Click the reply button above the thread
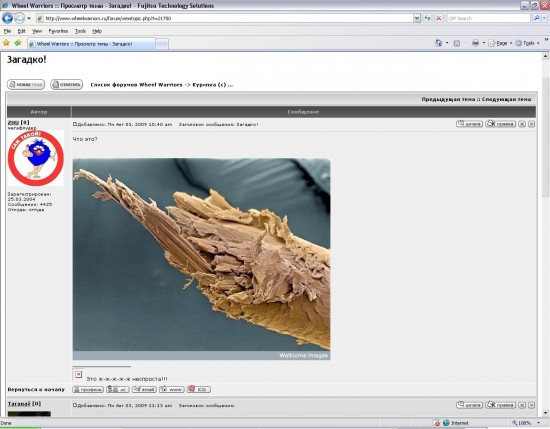Screen dimensions: 550x429 pos(66,85)
